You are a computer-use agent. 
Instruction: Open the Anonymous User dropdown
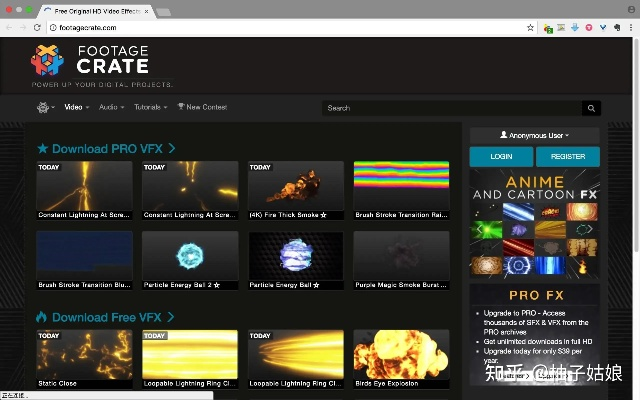[534, 135]
